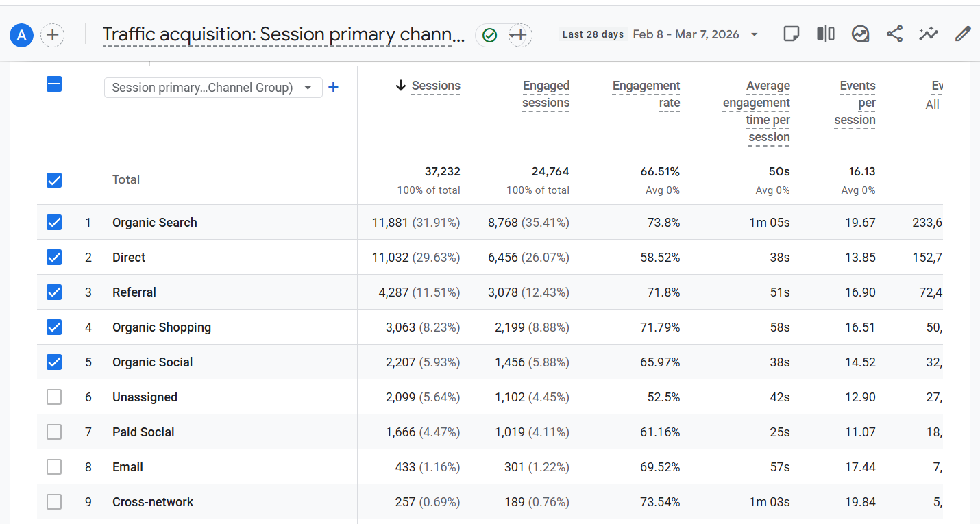This screenshot has height=524, width=980.
Task: Click the Sessions column header
Action: tap(428, 86)
